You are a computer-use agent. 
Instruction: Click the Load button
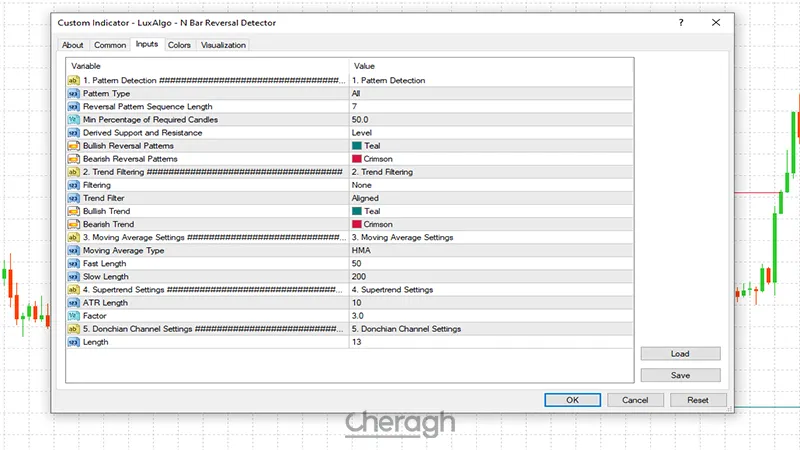pyautogui.click(x=680, y=354)
